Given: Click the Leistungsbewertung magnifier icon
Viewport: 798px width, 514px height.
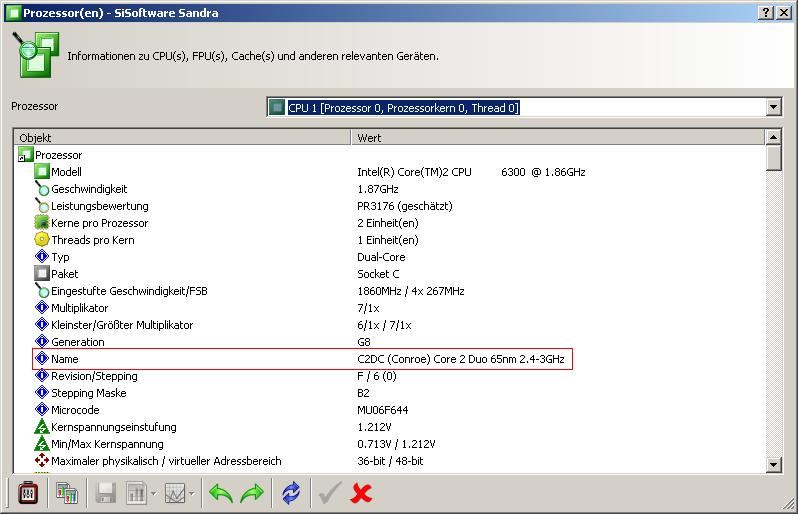Looking at the screenshot, I should coord(42,206).
